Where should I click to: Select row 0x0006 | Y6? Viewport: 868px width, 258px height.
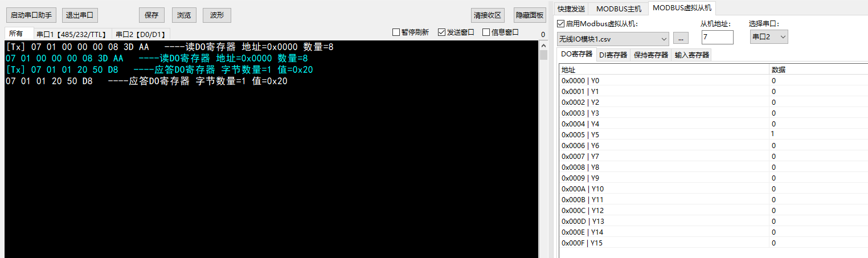pyautogui.click(x=713, y=145)
